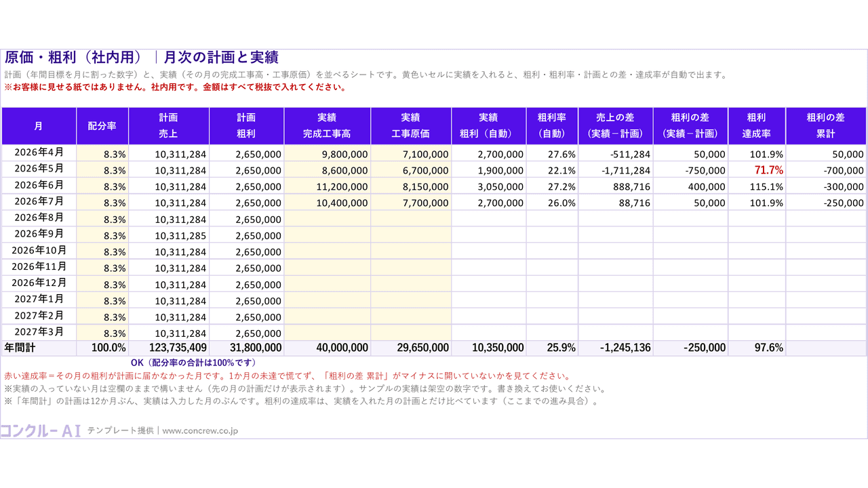Select the 工事原価 cell for 2026年8月

coord(411,218)
